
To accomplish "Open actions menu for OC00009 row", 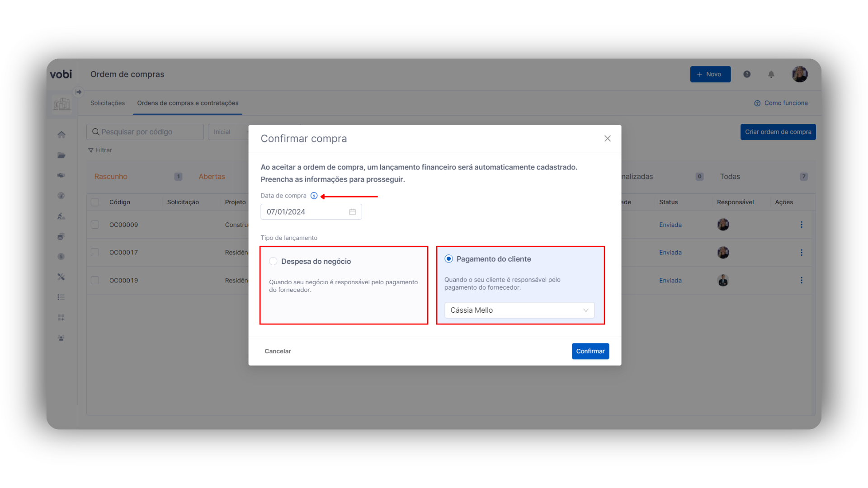I will point(801,225).
